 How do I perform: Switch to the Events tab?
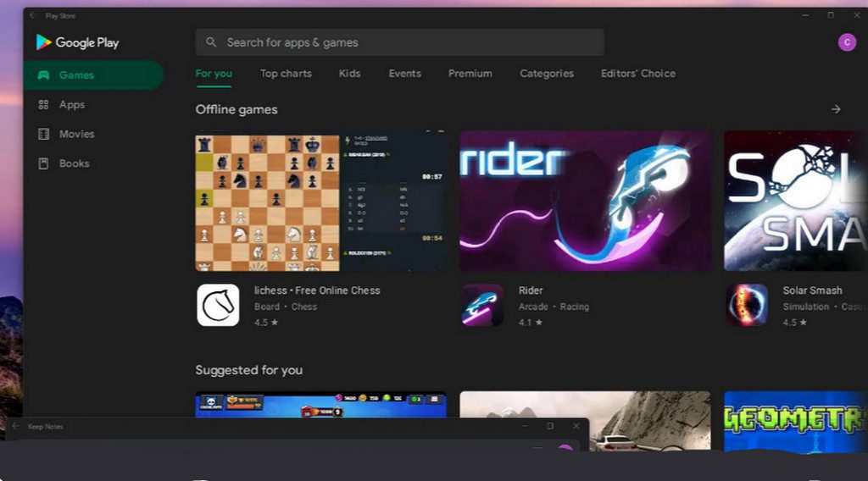tap(404, 74)
